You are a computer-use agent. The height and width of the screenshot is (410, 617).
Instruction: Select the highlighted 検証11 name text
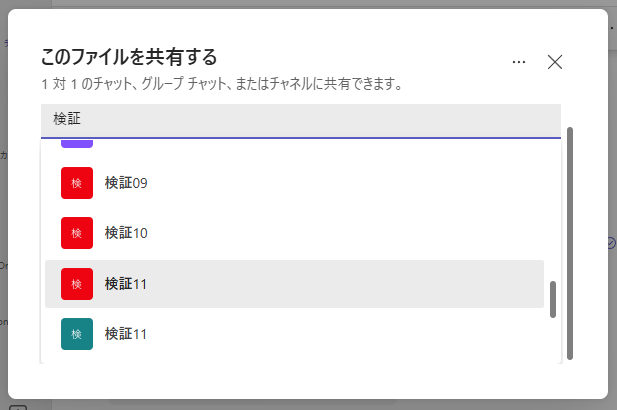(x=126, y=284)
